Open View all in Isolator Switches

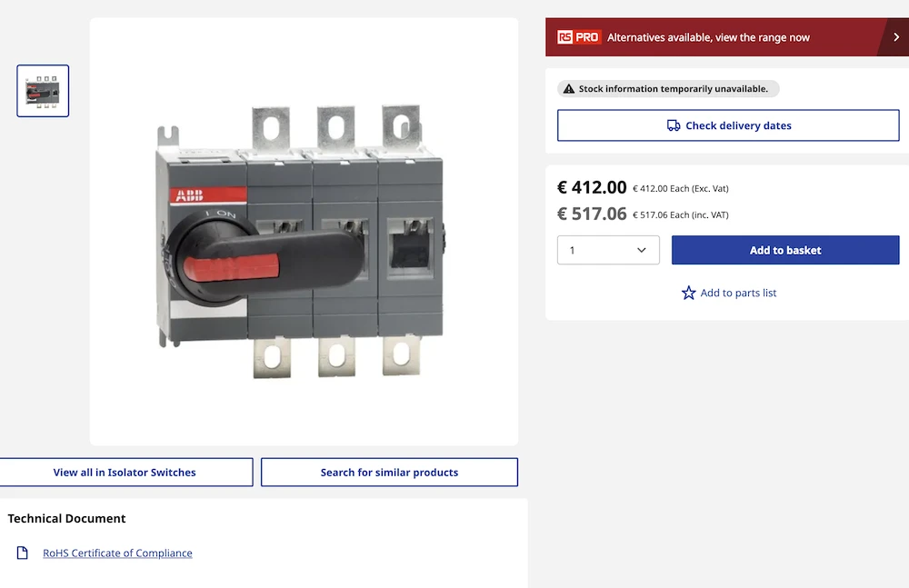125,473
